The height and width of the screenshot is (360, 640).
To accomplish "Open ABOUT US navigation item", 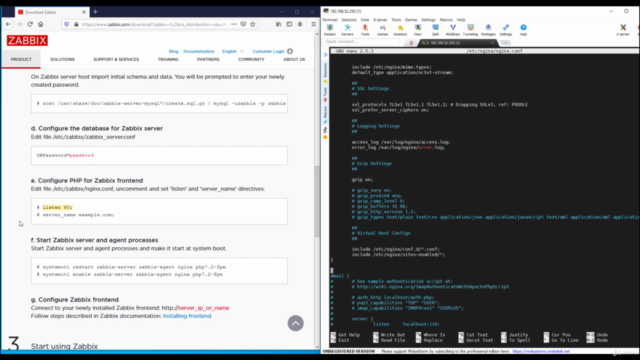I will click(x=294, y=59).
